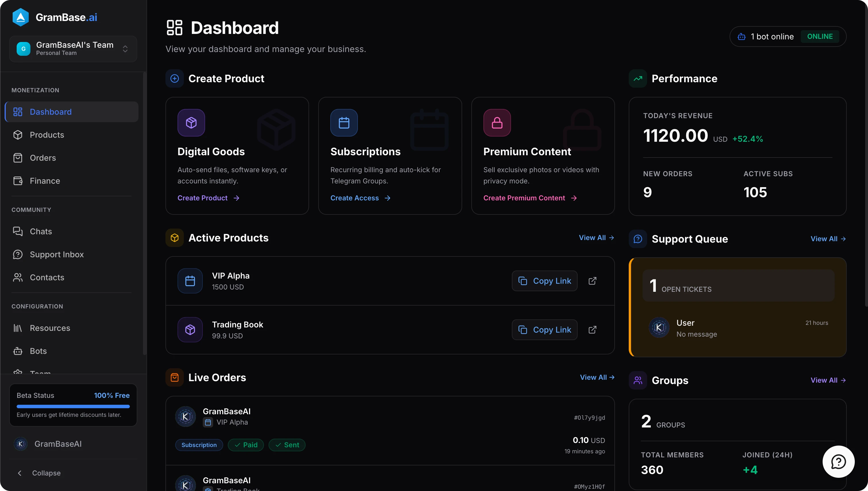Click the Beta Status progress bar
This screenshot has height=491, width=868.
coord(73,406)
